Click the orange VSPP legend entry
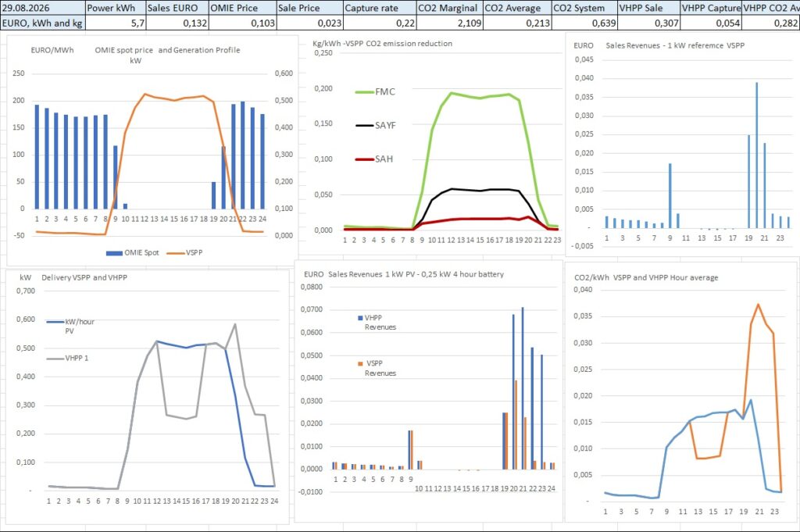Screen dimensions: 800x532 click(x=184, y=253)
